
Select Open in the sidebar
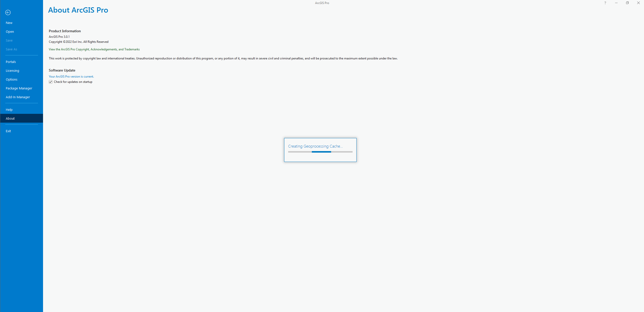(x=22, y=31)
